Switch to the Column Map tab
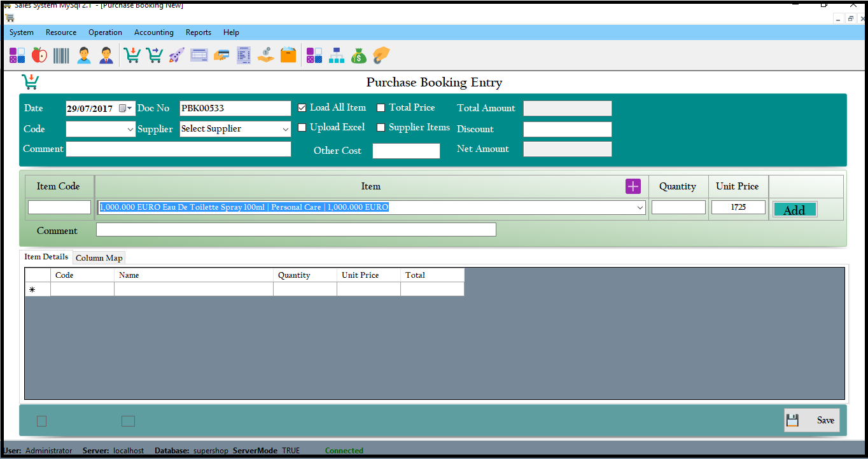 [99, 258]
